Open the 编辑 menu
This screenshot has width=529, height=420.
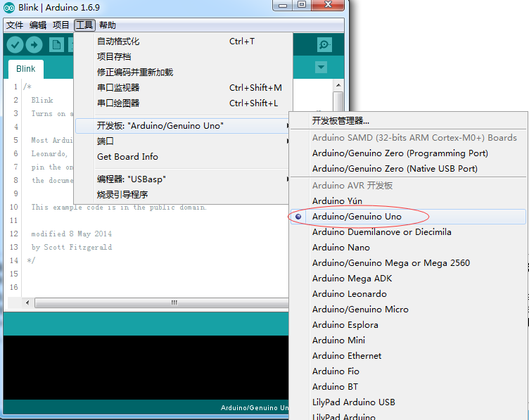pos(38,25)
